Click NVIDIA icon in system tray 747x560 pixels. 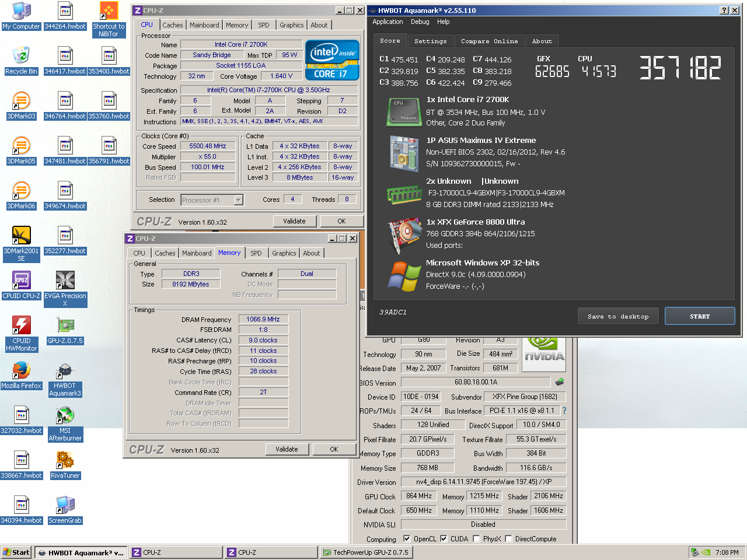(706, 552)
